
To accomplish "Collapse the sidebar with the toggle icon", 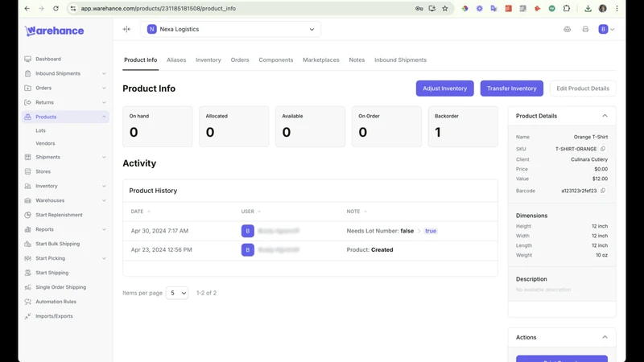I will [126, 29].
